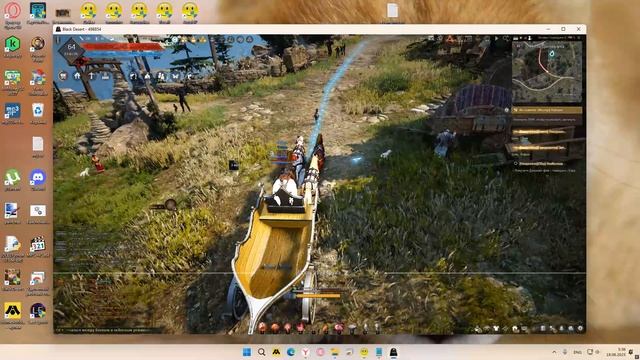Click the round badge icon left of house icon
The width and height of the screenshot is (640, 360).
click(63, 76)
